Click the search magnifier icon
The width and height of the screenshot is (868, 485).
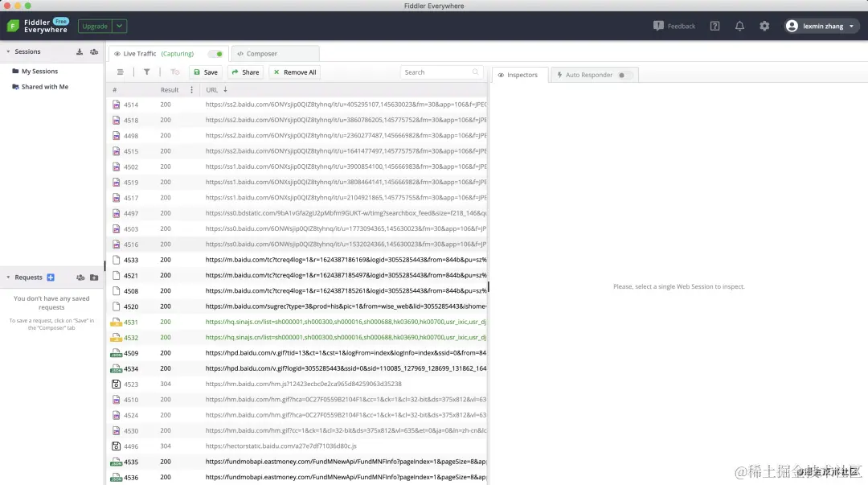pos(475,72)
